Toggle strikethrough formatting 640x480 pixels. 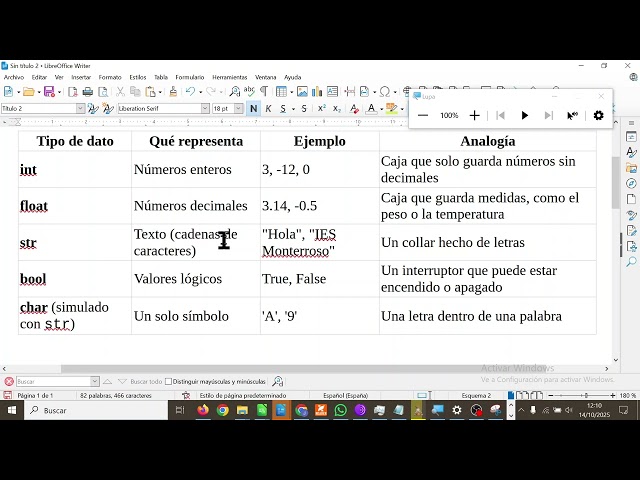click(304, 109)
